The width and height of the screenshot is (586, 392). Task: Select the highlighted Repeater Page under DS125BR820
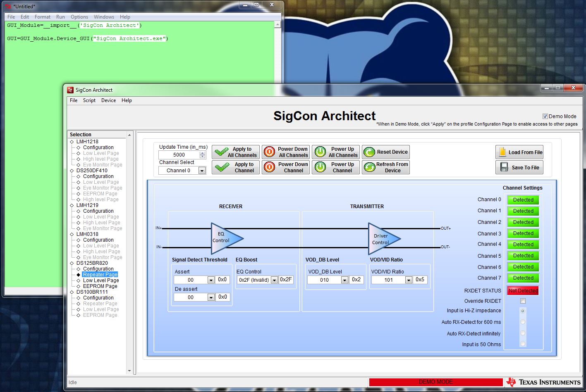tap(100, 275)
